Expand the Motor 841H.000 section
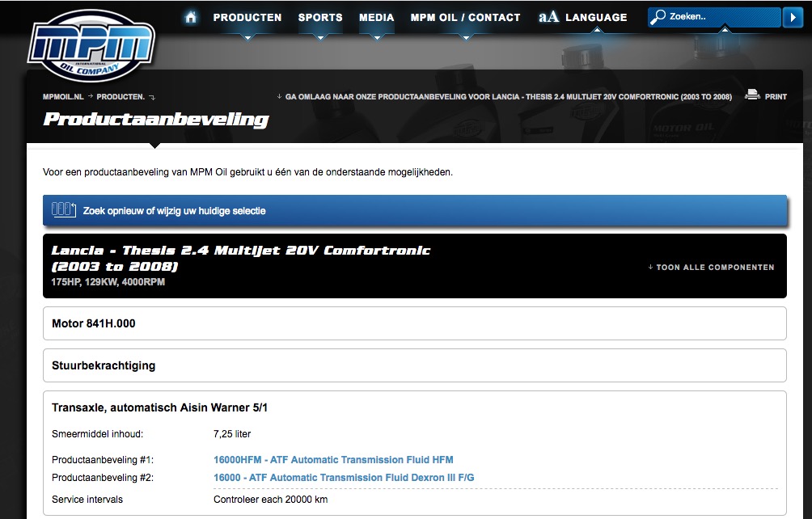Viewport: 812px width, 519px height. point(415,323)
